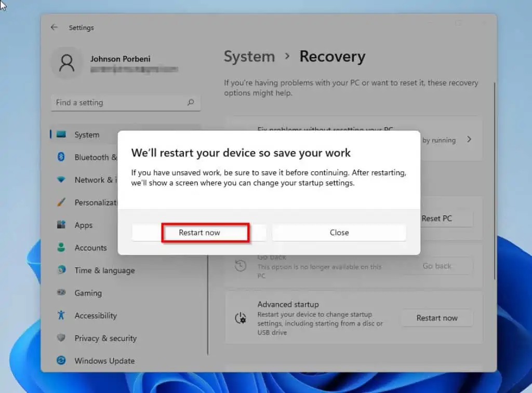The width and height of the screenshot is (532, 393).
Task: Click the Restart now dialog button
Action: 199,233
